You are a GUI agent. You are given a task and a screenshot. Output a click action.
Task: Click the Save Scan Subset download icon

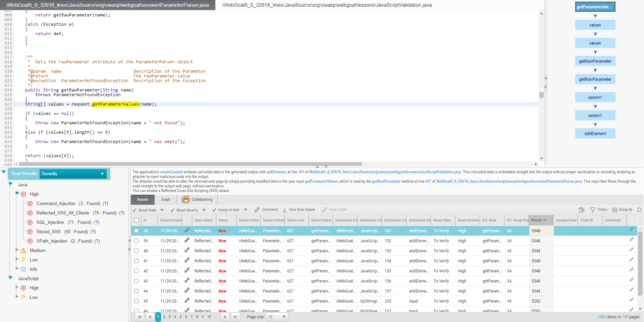click(x=284, y=210)
